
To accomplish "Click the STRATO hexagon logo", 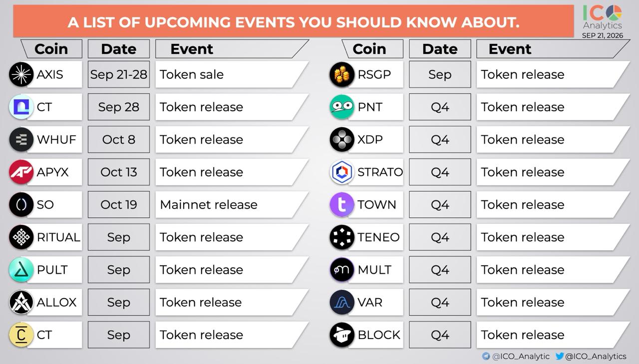I will click(342, 172).
